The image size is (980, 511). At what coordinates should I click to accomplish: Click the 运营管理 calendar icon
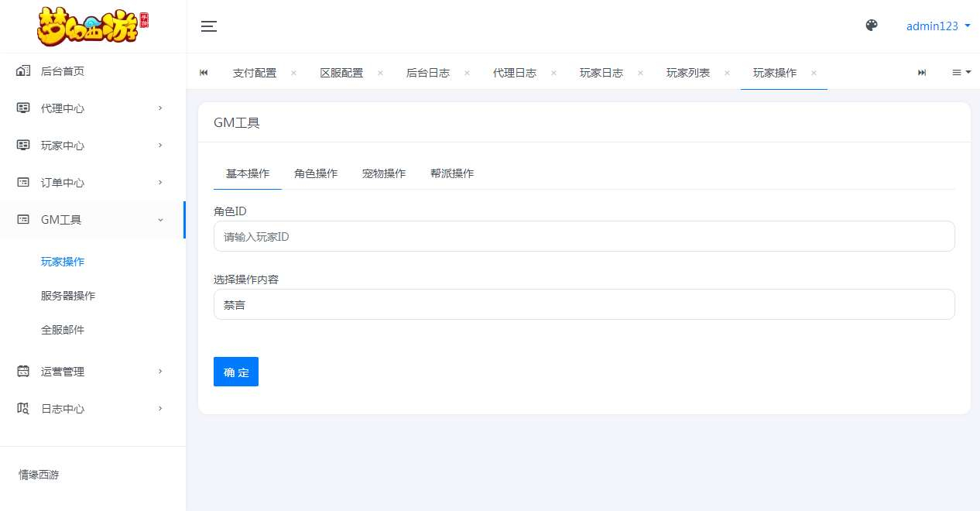tap(22, 371)
